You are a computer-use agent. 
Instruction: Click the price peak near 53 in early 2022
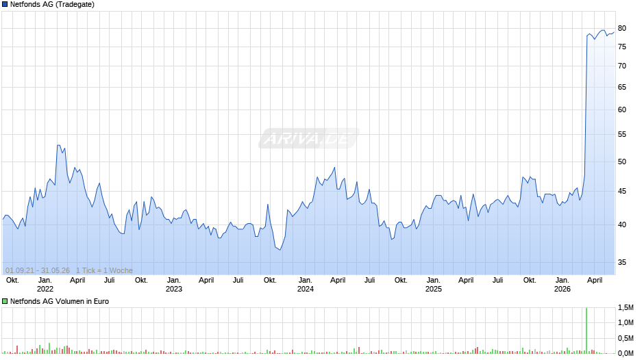pyautogui.click(x=59, y=145)
